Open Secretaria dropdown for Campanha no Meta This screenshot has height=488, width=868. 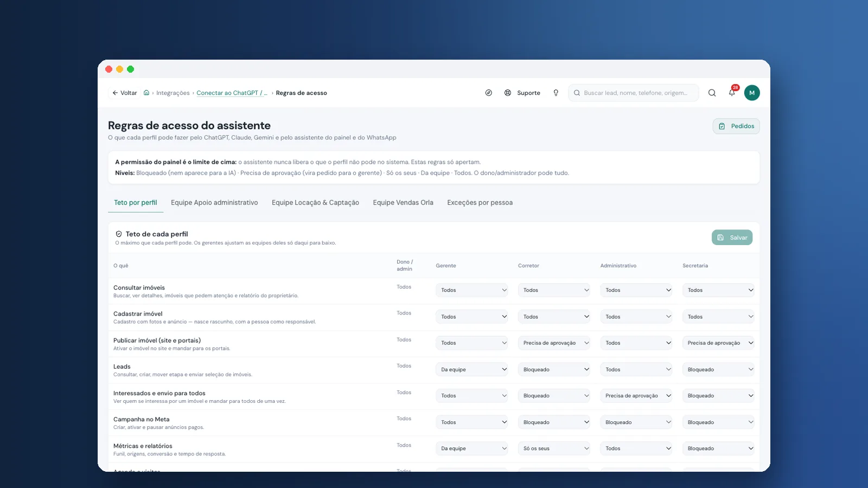(x=718, y=422)
